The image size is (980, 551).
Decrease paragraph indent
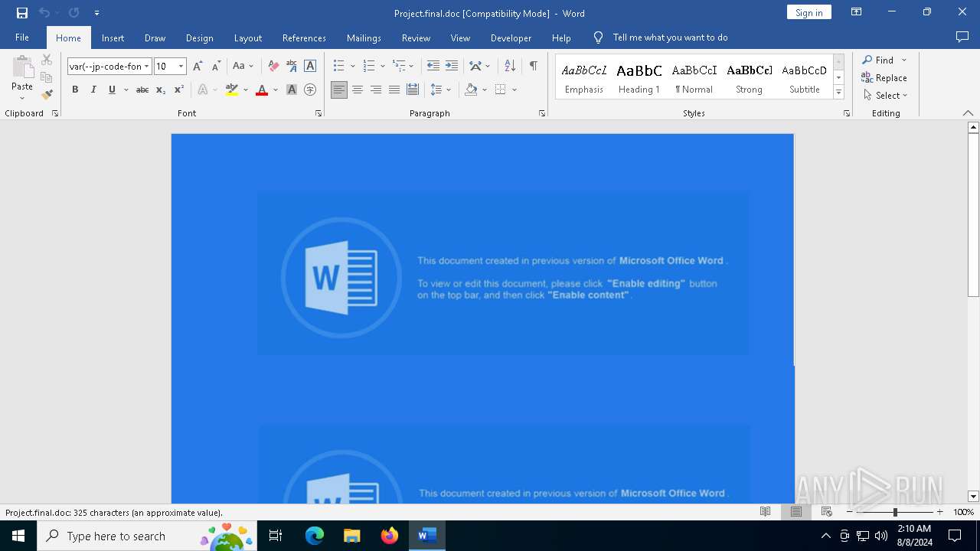point(433,66)
